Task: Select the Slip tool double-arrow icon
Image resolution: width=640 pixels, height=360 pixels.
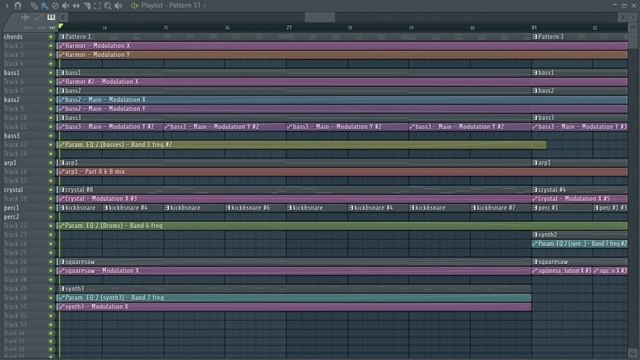Action: 76,6
